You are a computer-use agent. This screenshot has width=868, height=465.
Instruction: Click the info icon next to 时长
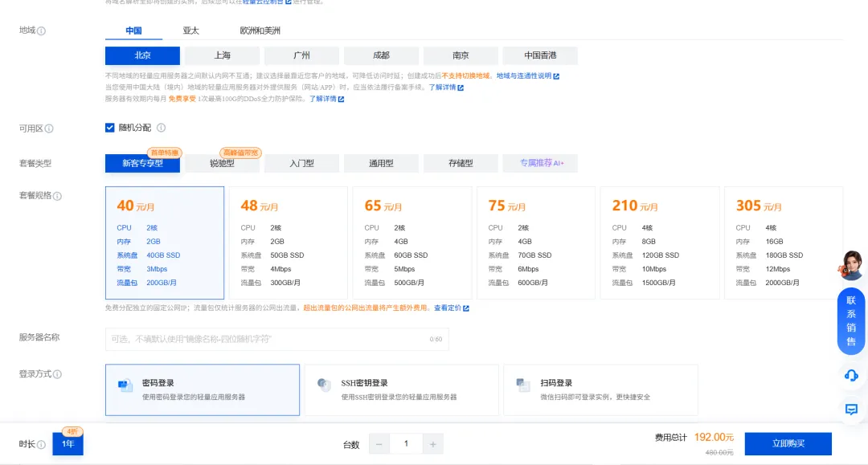[42, 445]
